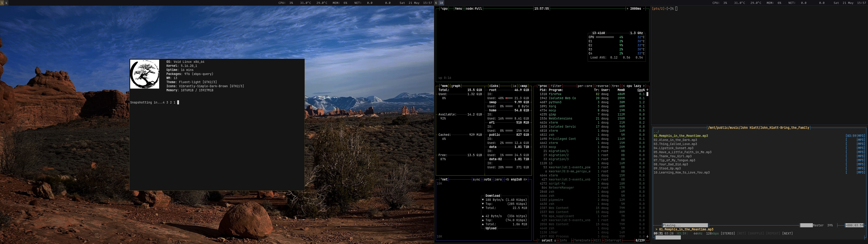
Task: Click the plus before 2000ms update interval
Action: 627,9
